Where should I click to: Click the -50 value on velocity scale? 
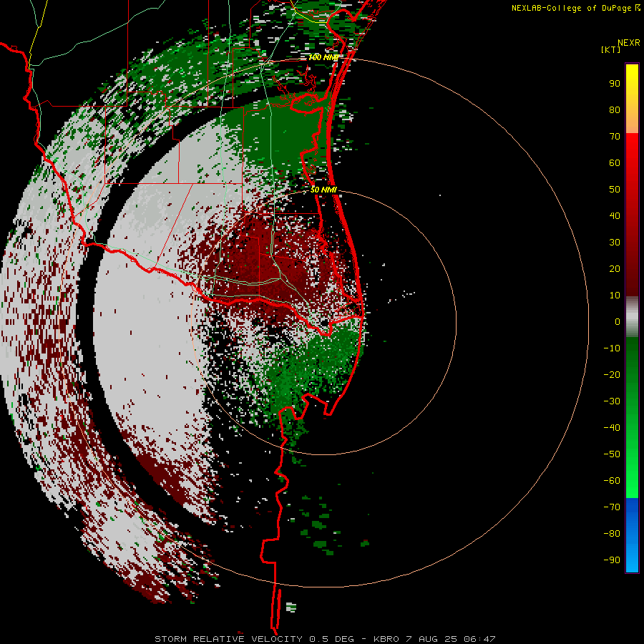[612, 454]
